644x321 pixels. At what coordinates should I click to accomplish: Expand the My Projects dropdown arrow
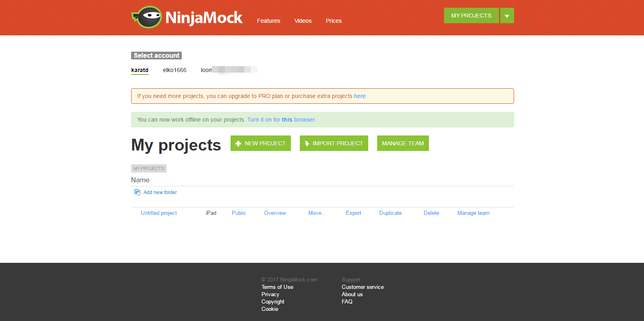pyautogui.click(x=507, y=16)
